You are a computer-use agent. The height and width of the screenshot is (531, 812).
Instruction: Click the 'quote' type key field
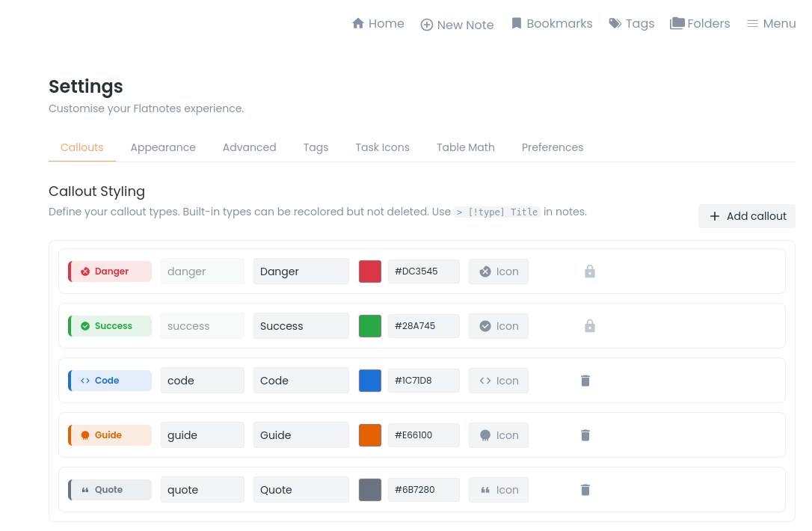coord(203,490)
